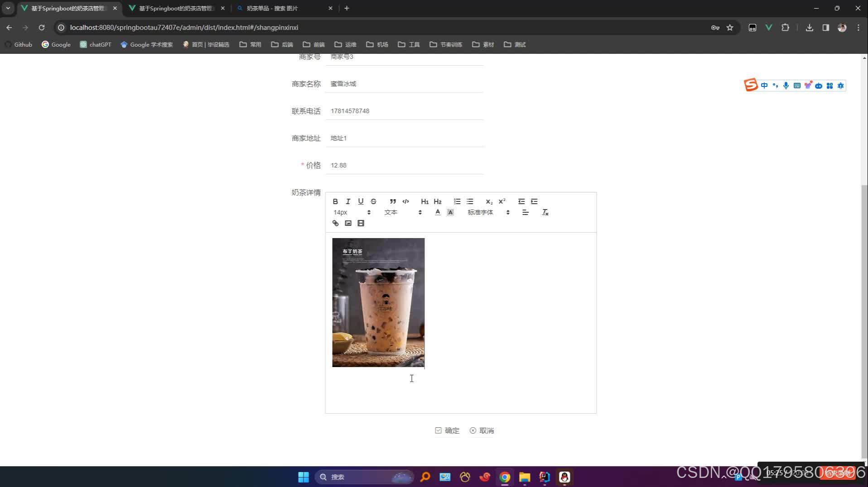
Task: Toggle subscript formatting
Action: coord(488,202)
